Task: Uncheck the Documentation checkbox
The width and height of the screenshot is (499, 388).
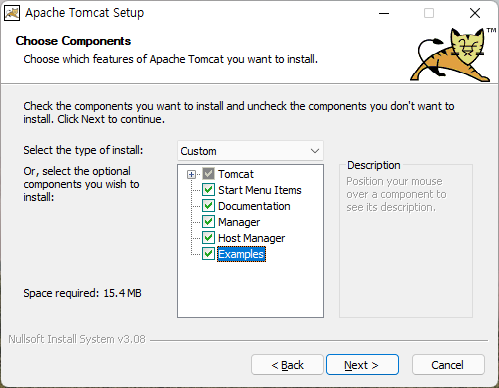Action: 208,206
